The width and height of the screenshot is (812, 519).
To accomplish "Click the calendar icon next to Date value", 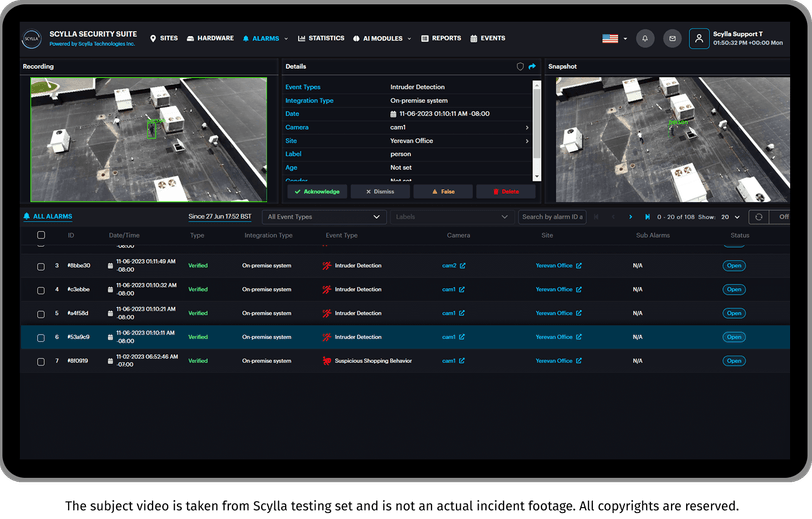I will [393, 114].
